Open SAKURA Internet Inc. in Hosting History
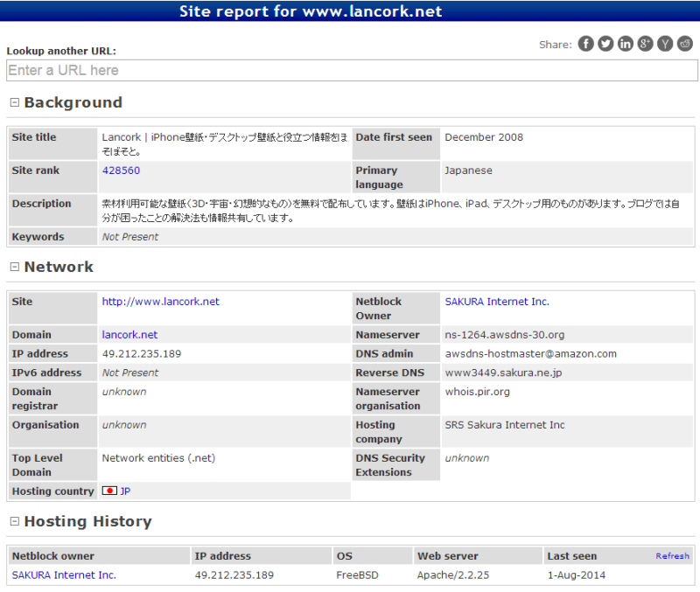 64,575
